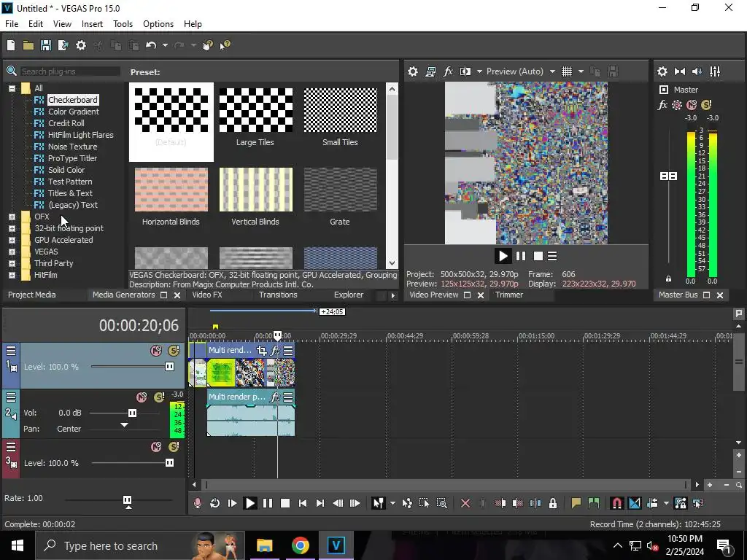Screen dimensions: 747x560
Task: Click in the Search plug-ins field
Action: (x=70, y=71)
